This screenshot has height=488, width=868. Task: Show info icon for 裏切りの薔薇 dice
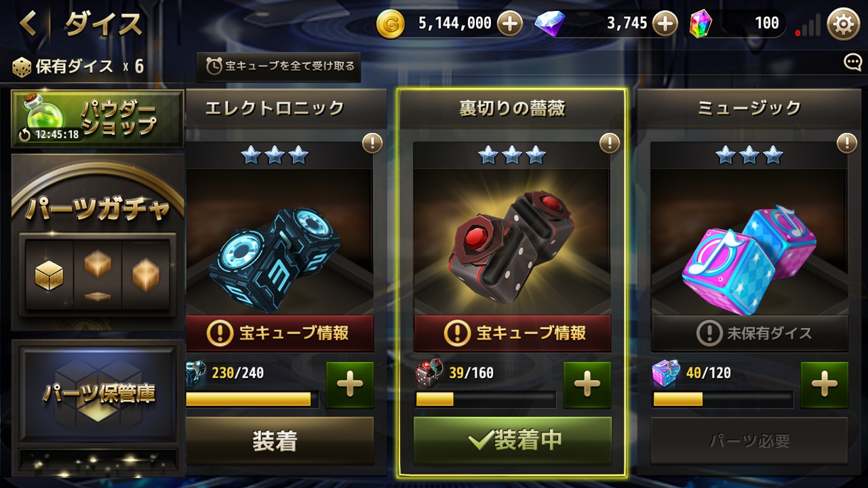point(609,143)
